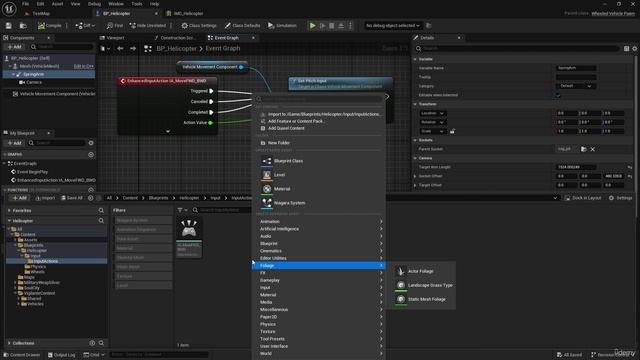Viewport: 640px width, 360px height.
Task: Toggle Animation Sequence filter
Action: [x=143, y=230]
